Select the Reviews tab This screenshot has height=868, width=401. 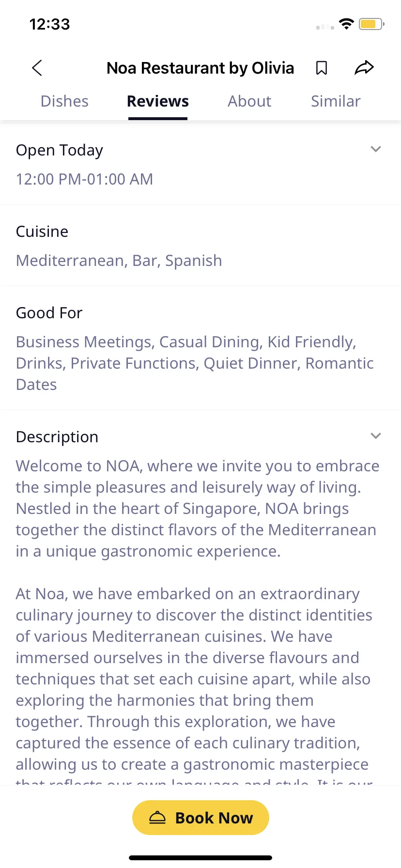coord(158,101)
